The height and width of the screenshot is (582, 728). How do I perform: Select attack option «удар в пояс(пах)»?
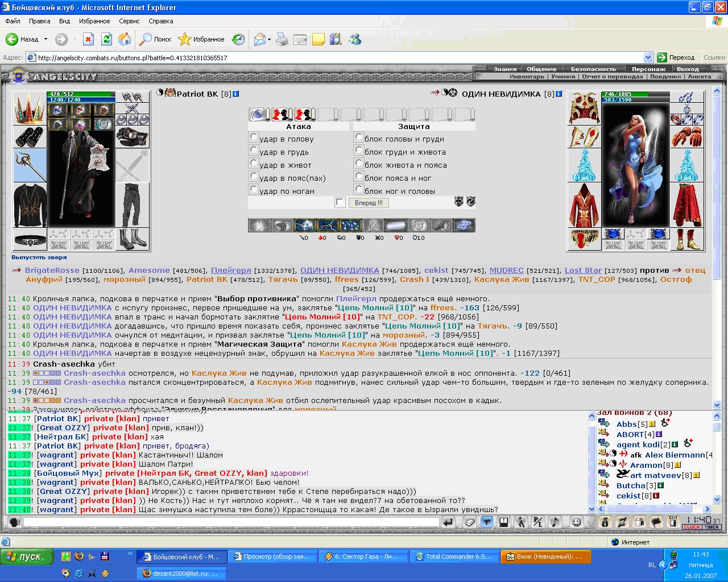(254, 176)
